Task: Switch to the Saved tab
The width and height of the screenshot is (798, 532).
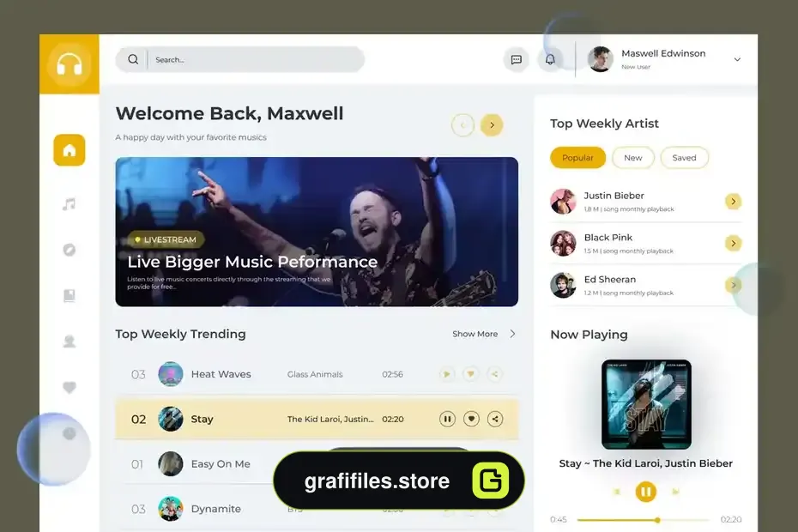Action: 684,158
